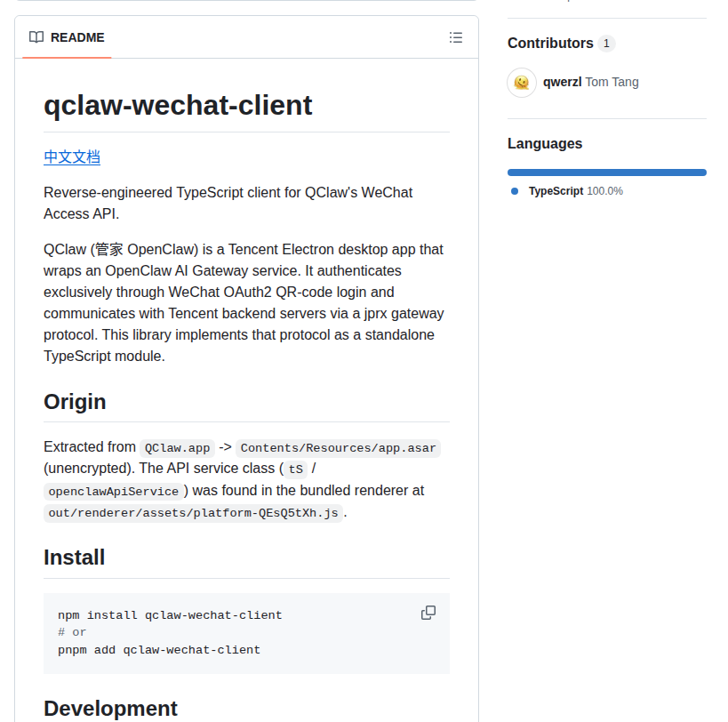The width and height of the screenshot is (728, 722).
Task: Click the Contributors count badge
Action: 606,44
